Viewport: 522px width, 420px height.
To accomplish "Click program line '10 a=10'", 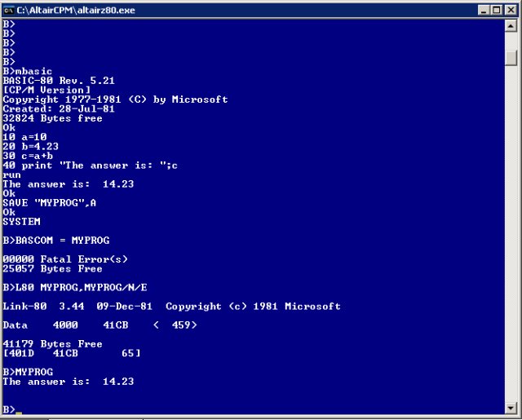I will coord(25,137).
